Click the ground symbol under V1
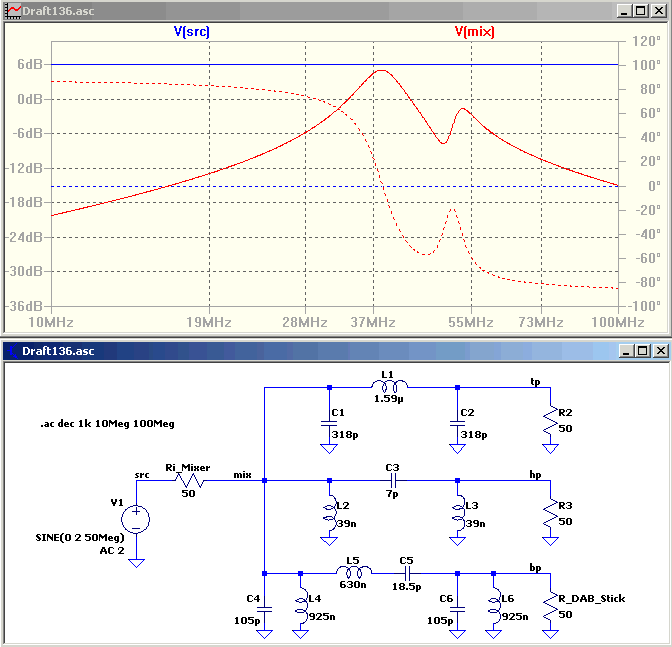 coord(136,563)
